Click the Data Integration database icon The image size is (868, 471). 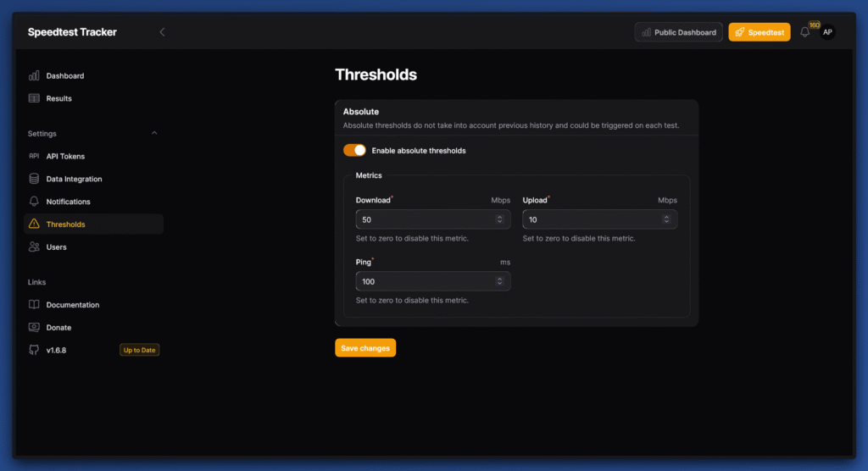[x=34, y=179]
